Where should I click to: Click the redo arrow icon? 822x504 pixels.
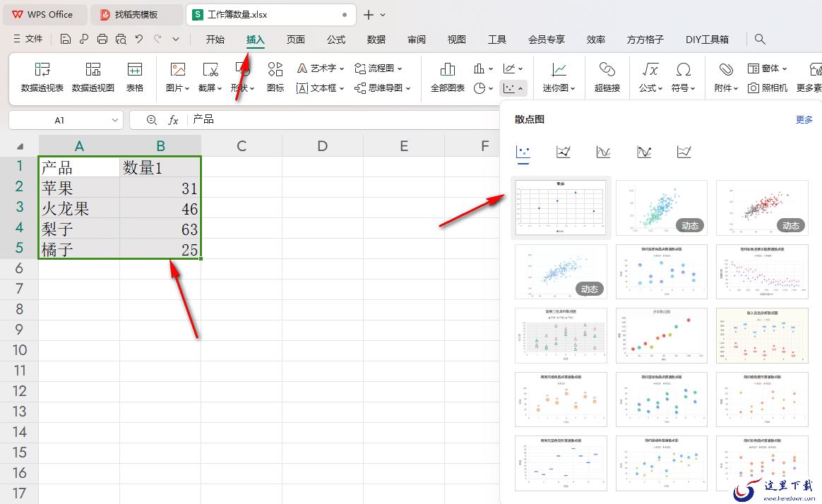(157, 40)
